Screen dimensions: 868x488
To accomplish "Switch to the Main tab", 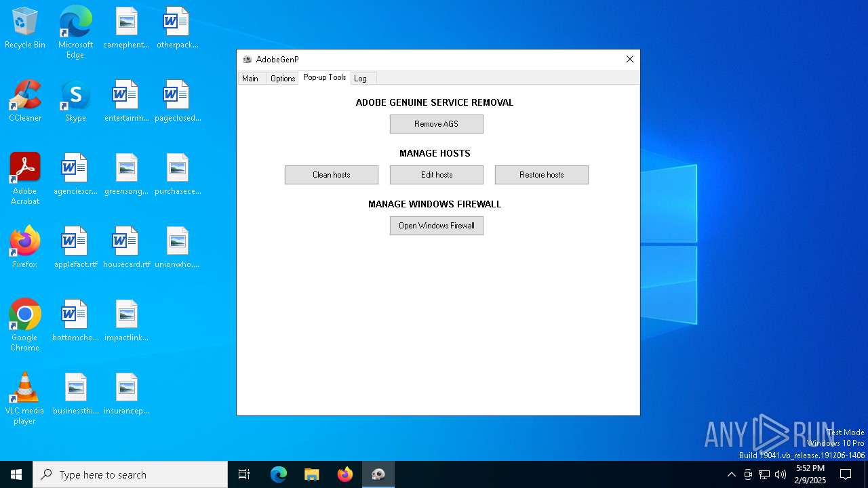I will click(x=250, y=79).
